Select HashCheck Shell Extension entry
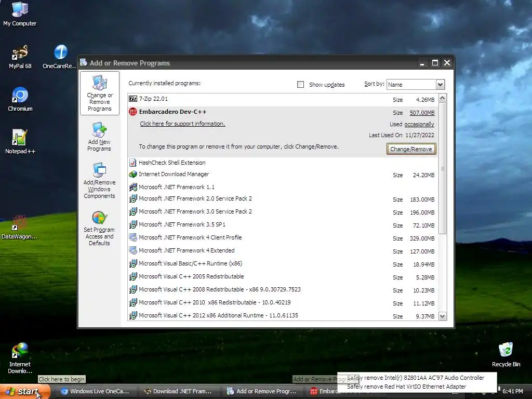The height and width of the screenshot is (399, 532). point(283,163)
